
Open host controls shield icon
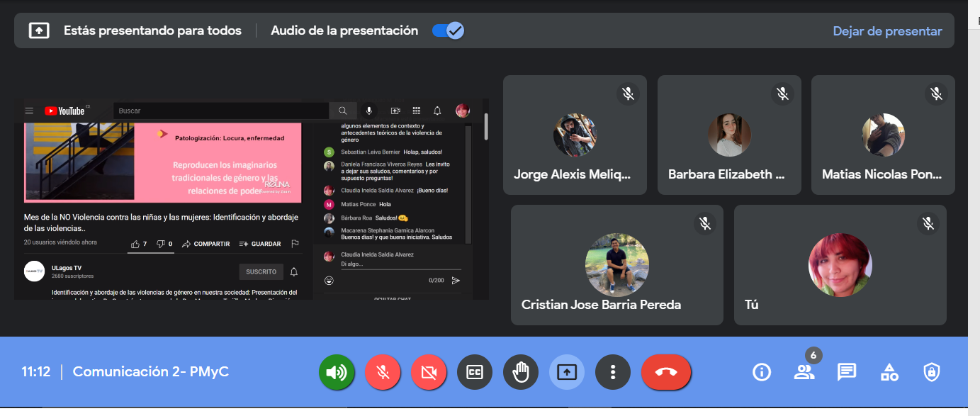(931, 372)
